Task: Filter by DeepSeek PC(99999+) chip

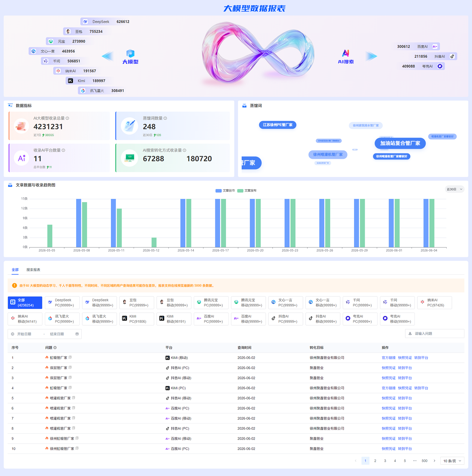Action: [x=62, y=303]
